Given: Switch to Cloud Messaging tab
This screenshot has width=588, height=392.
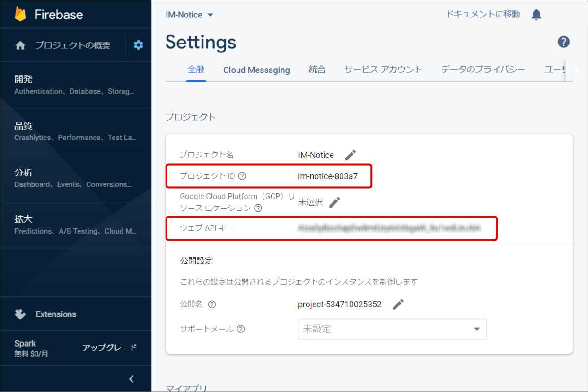Looking at the screenshot, I should pyautogui.click(x=256, y=70).
